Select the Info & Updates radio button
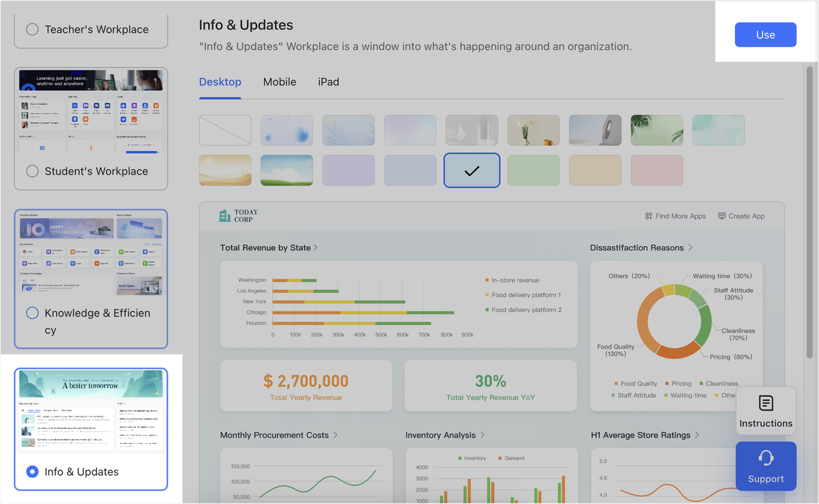This screenshot has height=504, width=819. (32, 471)
